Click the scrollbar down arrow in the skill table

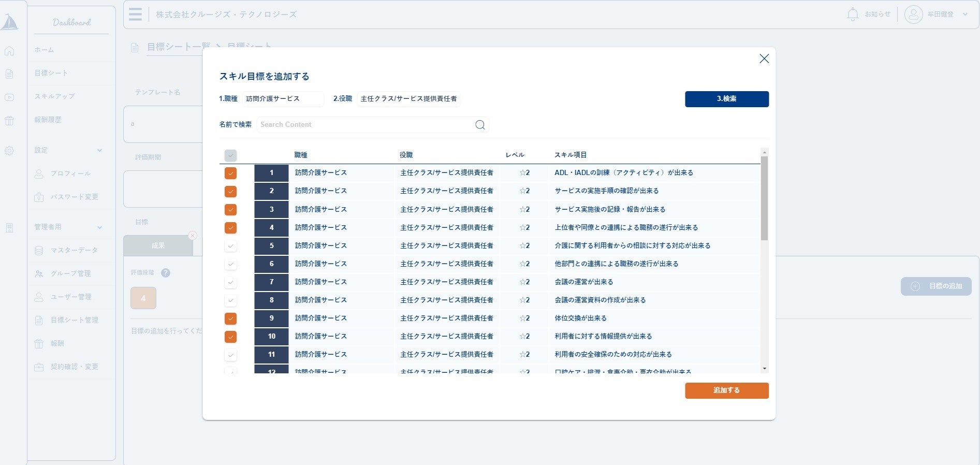click(764, 369)
